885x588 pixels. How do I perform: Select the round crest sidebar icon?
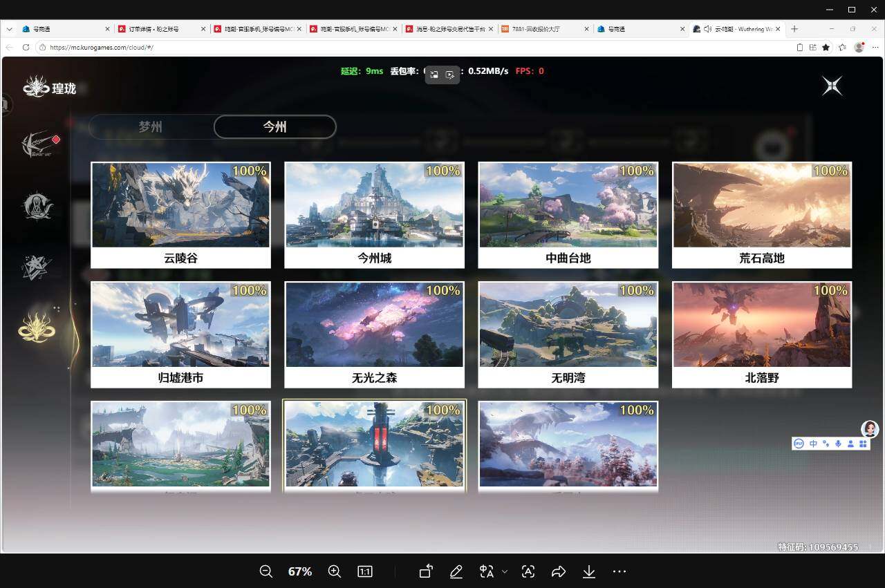point(37,206)
